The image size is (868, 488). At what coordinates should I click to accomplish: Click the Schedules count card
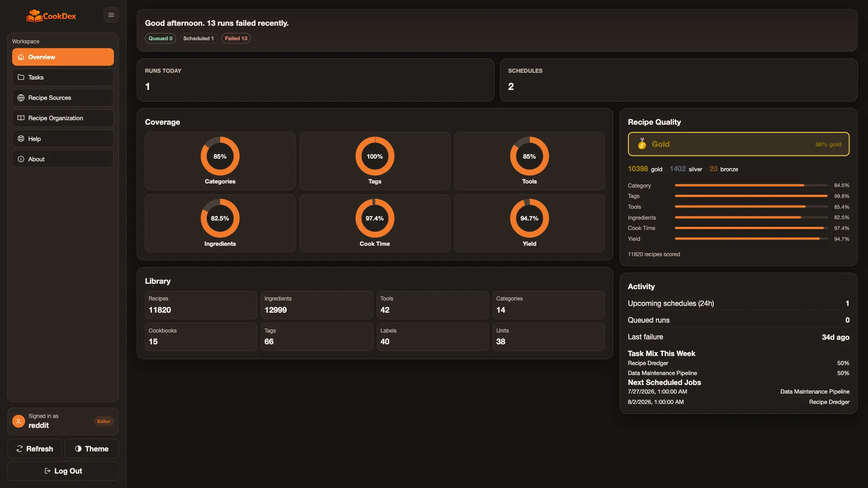[x=679, y=80]
